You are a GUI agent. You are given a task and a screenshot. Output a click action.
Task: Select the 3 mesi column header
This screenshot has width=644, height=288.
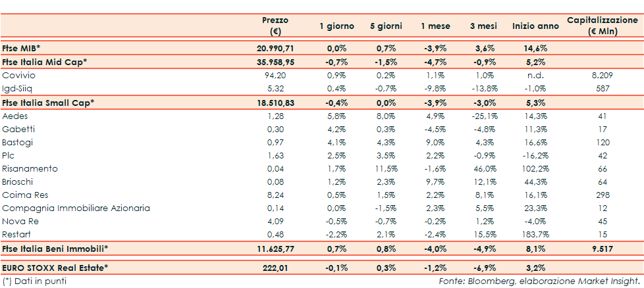483,26
